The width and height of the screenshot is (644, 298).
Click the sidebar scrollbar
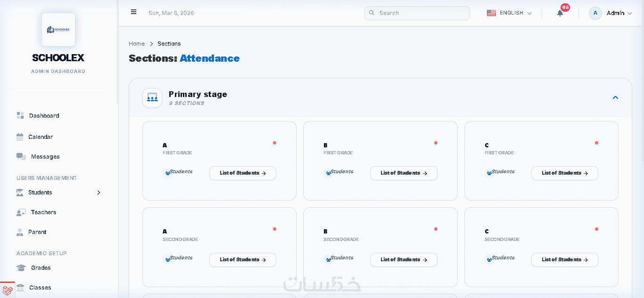[x=117, y=52]
